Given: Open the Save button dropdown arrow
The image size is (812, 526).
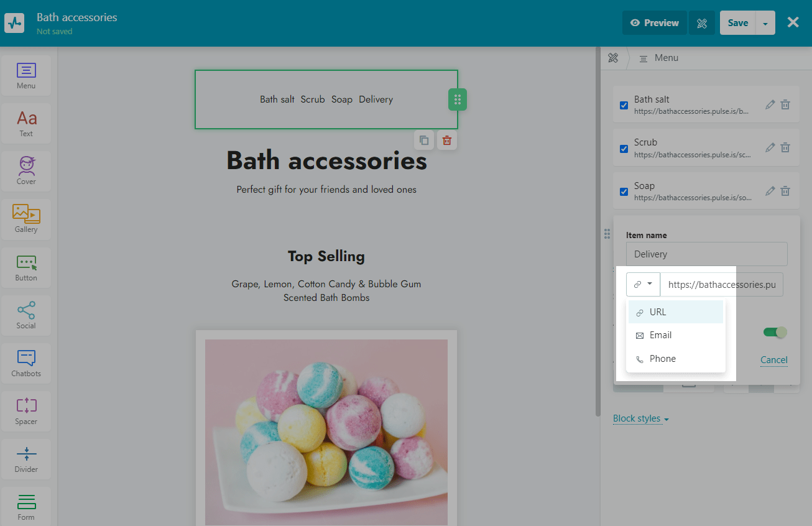Looking at the screenshot, I should [x=765, y=23].
